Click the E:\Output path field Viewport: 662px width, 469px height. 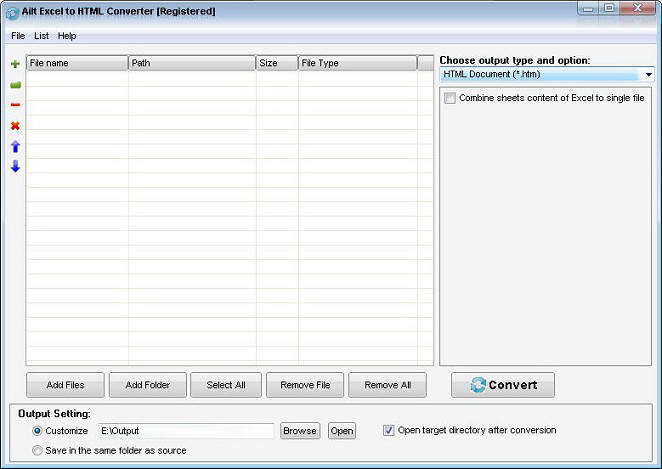point(186,431)
